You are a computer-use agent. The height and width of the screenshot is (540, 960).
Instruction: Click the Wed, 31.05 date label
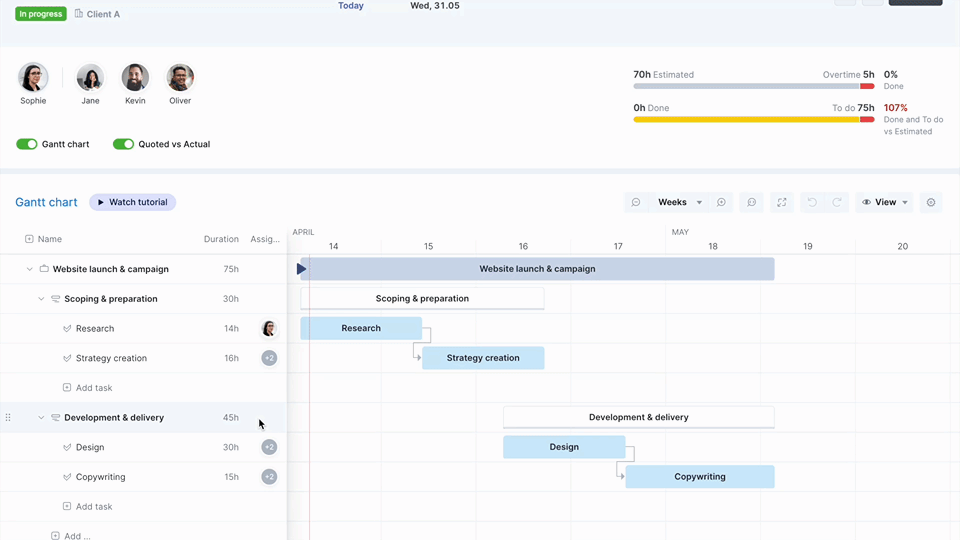(x=435, y=6)
